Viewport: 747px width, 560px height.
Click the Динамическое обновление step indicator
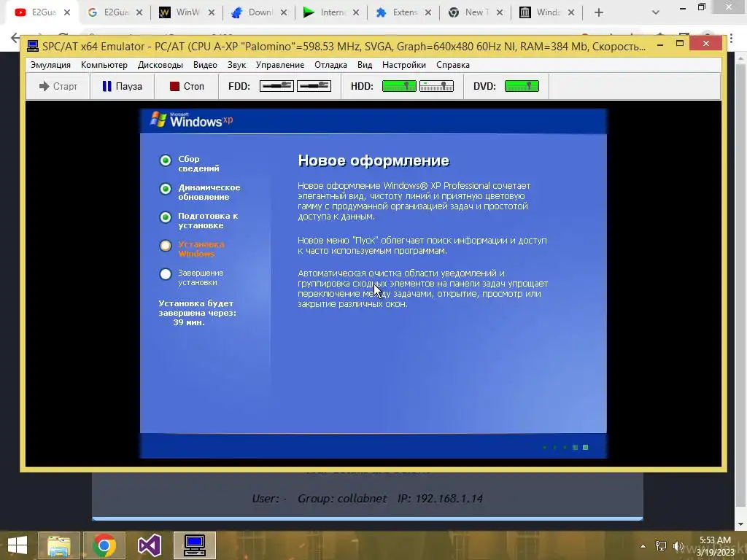click(166, 189)
